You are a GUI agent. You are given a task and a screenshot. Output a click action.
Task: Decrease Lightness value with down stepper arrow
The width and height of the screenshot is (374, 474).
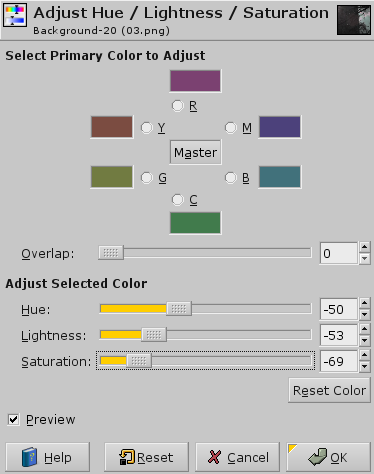tap(365, 341)
